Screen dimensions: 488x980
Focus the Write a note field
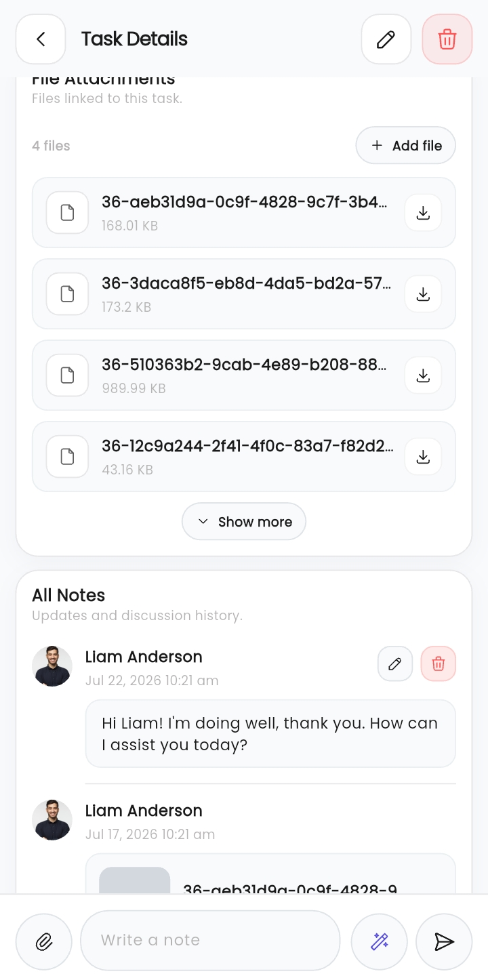210,941
